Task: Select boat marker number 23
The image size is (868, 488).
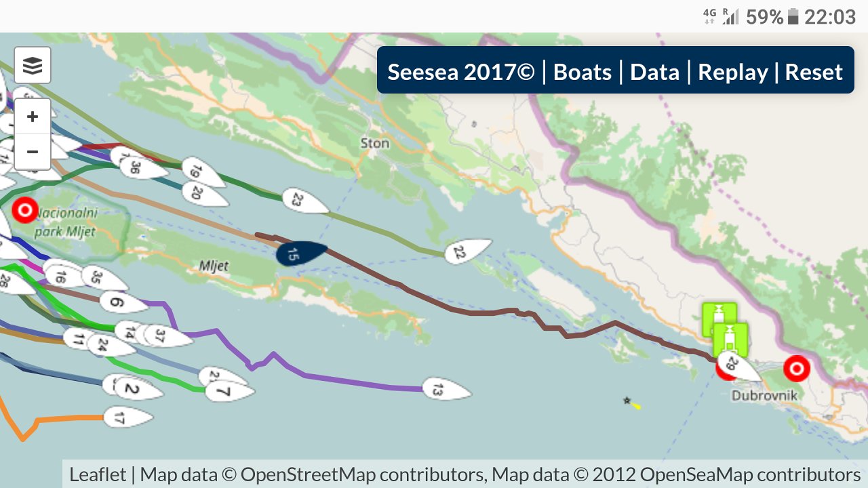Action: point(304,201)
